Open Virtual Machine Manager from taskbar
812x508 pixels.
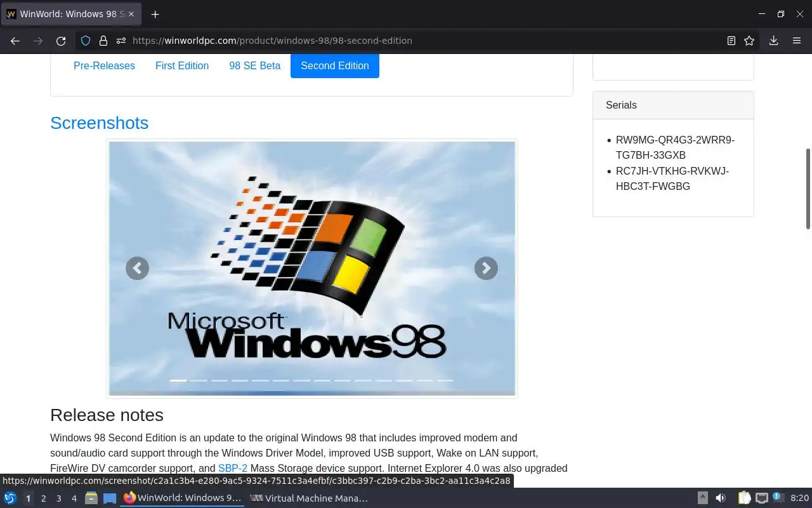tap(308, 498)
